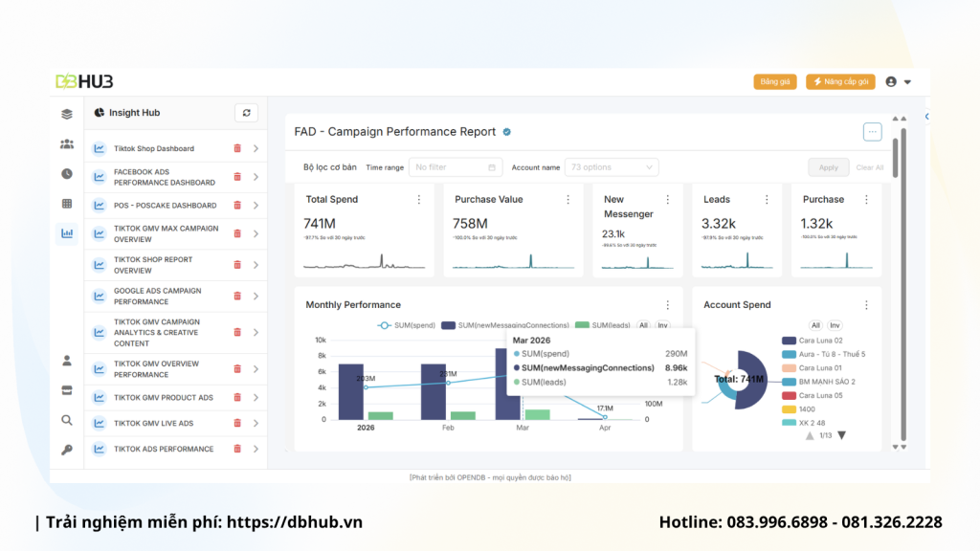Delete Facebook Ads Performance Dashboard entry
The width and height of the screenshot is (980, 551).
click(x=237, y=177)
